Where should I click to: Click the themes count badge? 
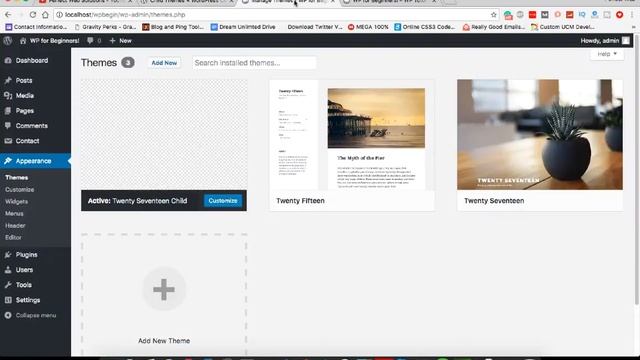pyautogui.click(x=128, y=63)
